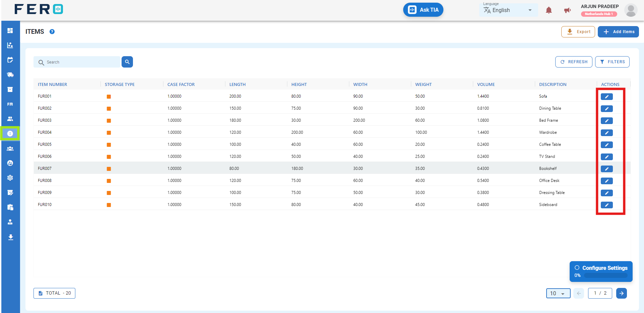Sort by STORAGE TYPE column

[120, 85]
